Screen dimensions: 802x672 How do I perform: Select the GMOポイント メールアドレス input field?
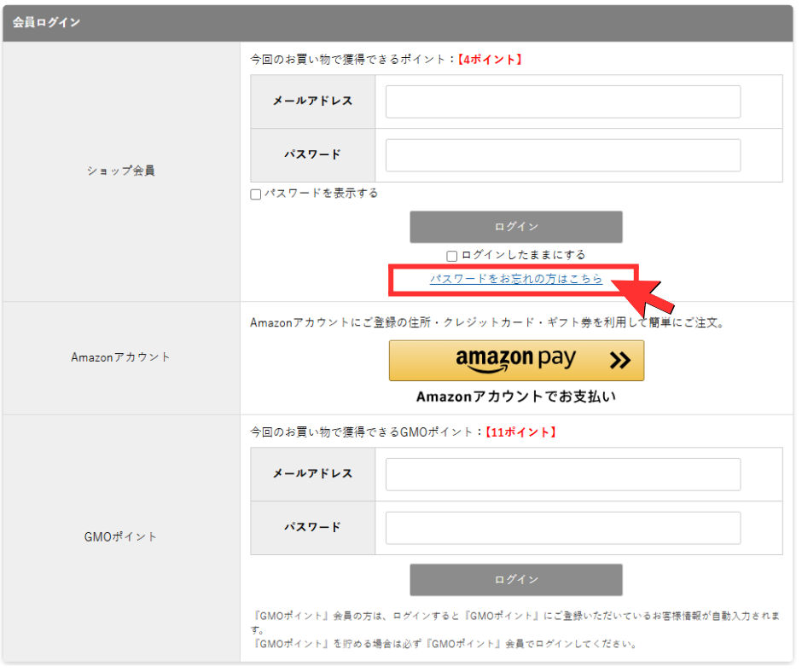coord(562,474)
